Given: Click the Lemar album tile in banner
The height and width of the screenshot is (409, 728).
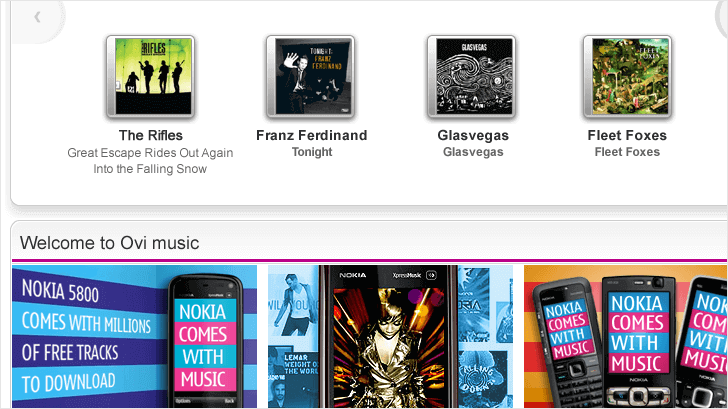Looking at the screenshot, I should (x=293, y=376).
